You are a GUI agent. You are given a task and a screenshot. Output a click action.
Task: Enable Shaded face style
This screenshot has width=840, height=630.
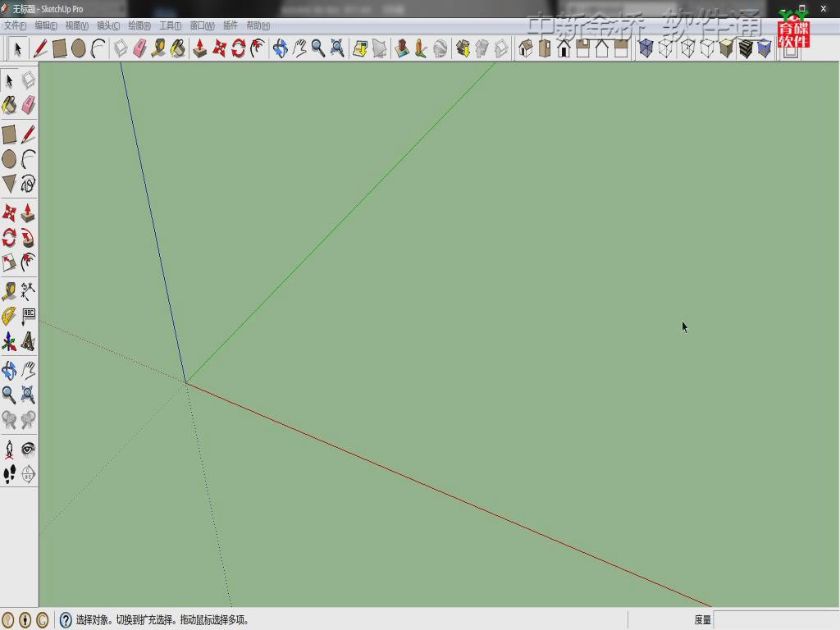[x=726, y=48]
